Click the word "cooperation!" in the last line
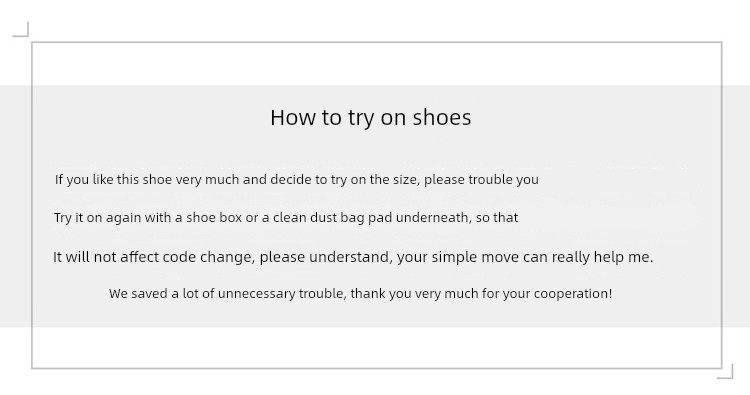Viewport: 750px width, 395px height. 573,294
